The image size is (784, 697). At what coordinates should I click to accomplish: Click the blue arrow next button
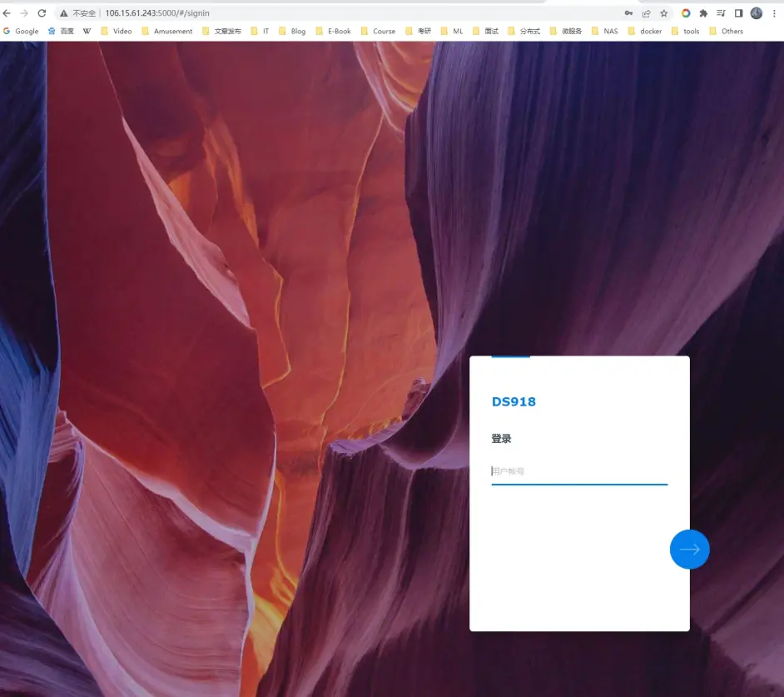pyautogui.click(x=689, y=550)
